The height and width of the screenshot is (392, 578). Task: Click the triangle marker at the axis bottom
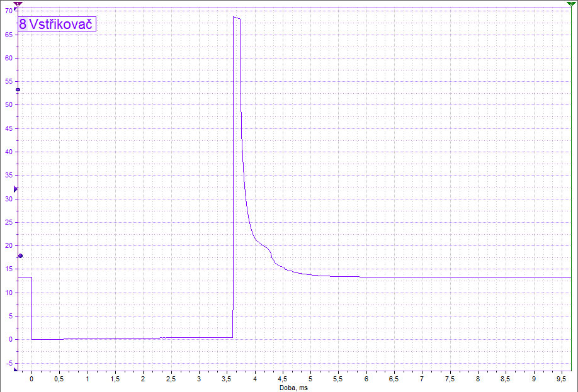(x=16, y=370)
